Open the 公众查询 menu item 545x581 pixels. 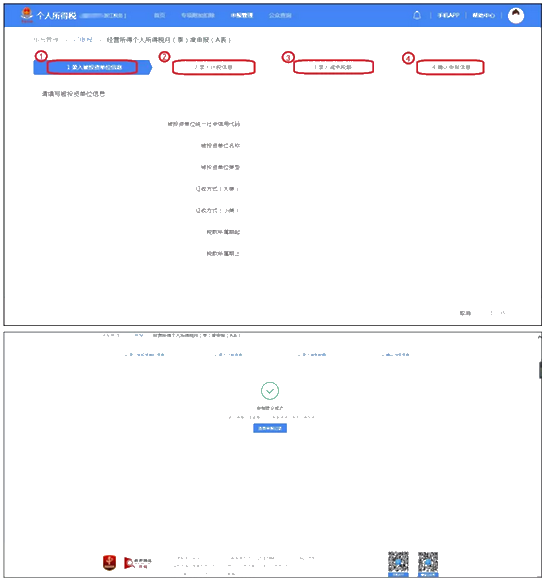click(280, 15)
